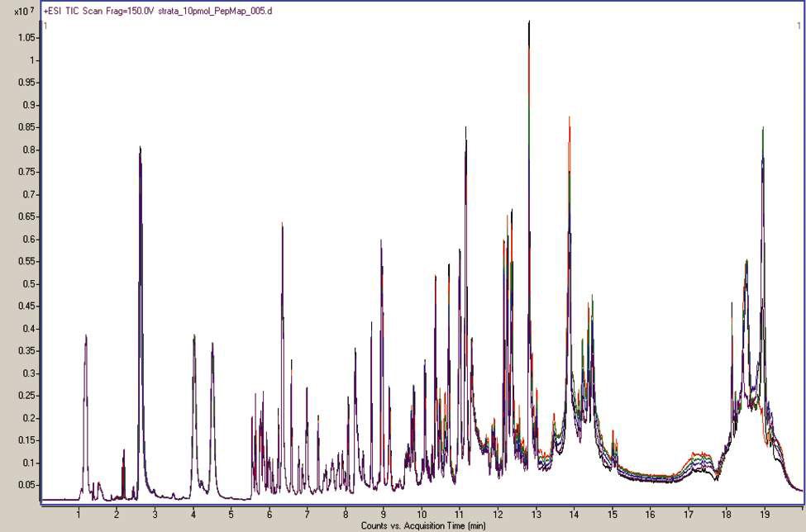Click x-axis time label 16

point(651,515)
